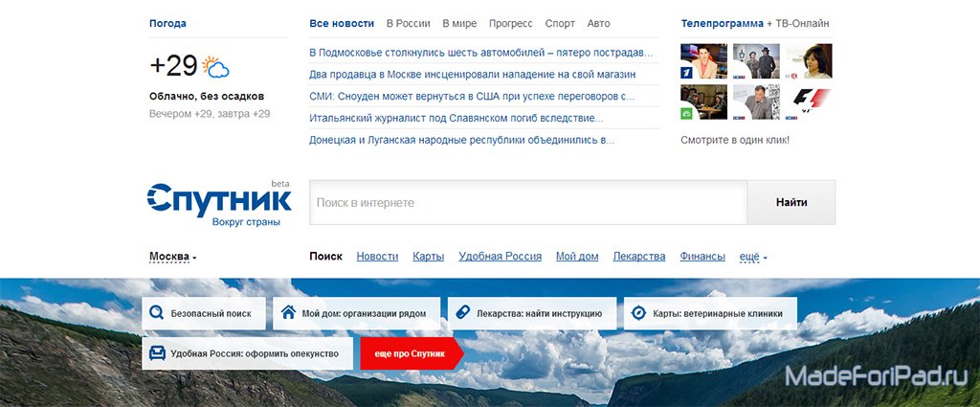The image size is (980, 407).
Task: Click the Безопасный поиск tile
Action: [x=204, y=313]
